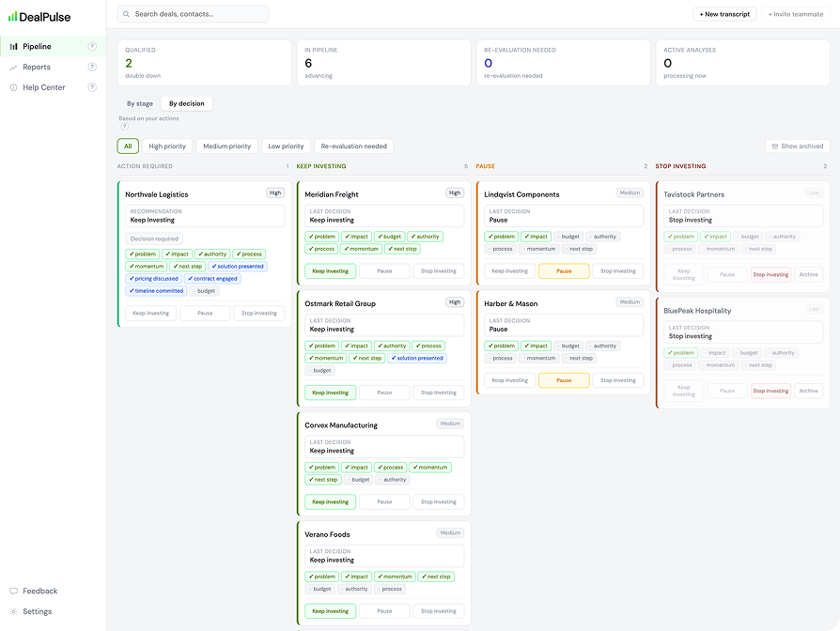Toggle Show archived deals
Viewport: 840px width, 631px height.
[797, 146]
